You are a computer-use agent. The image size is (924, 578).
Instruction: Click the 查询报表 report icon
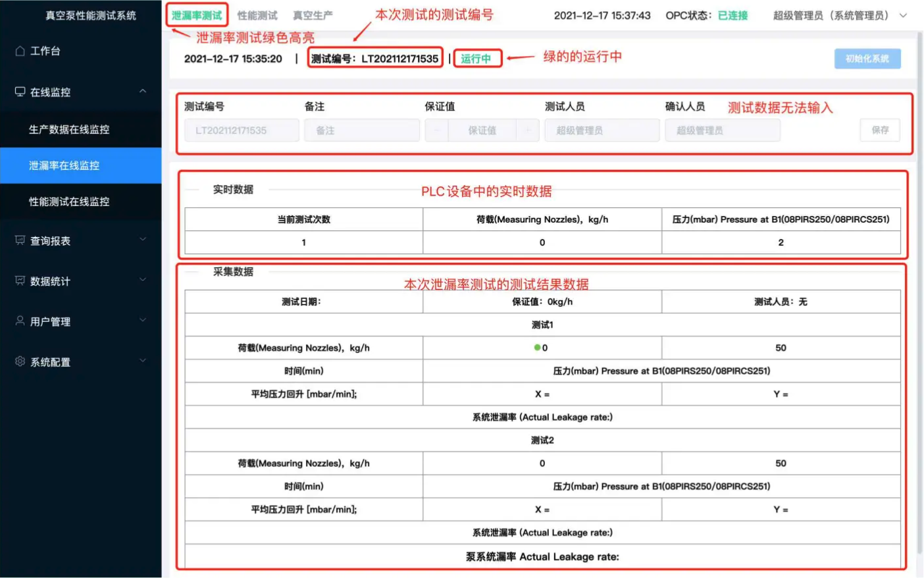tap(20, 240)
